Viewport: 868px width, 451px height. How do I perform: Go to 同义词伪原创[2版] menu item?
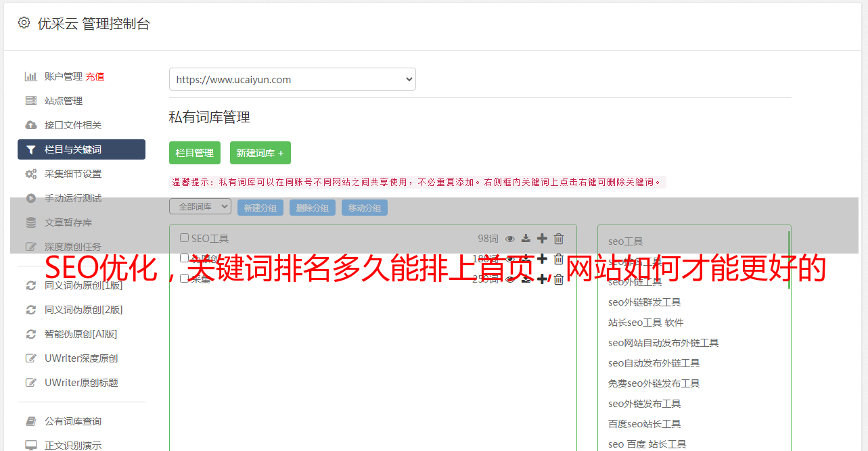click(x=84, y=310)
